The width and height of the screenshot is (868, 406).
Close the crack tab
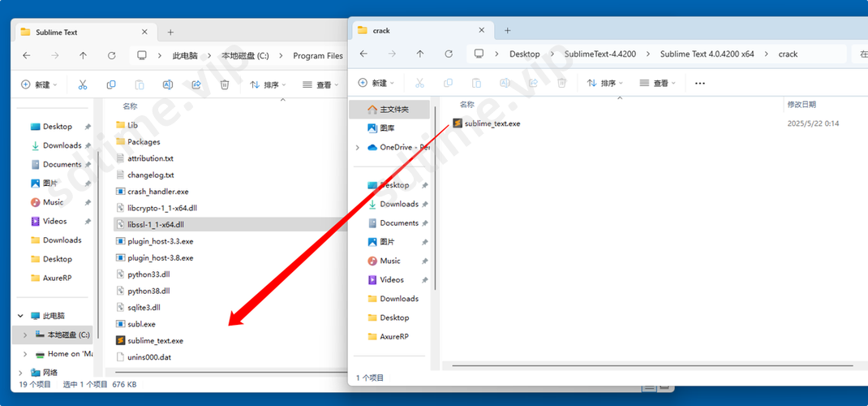coord(482,31)
